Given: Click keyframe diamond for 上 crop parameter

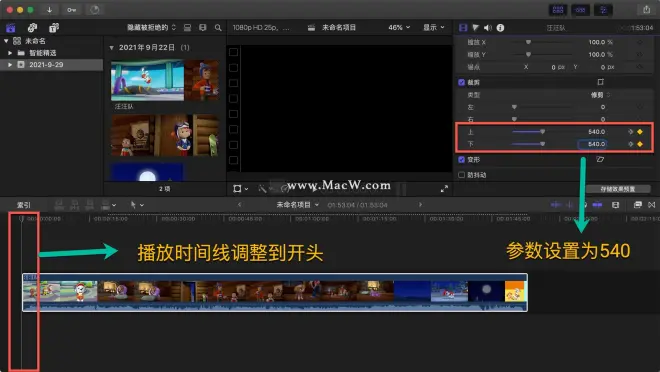Looking at the screenshot, I should click(x=640, y=132).
